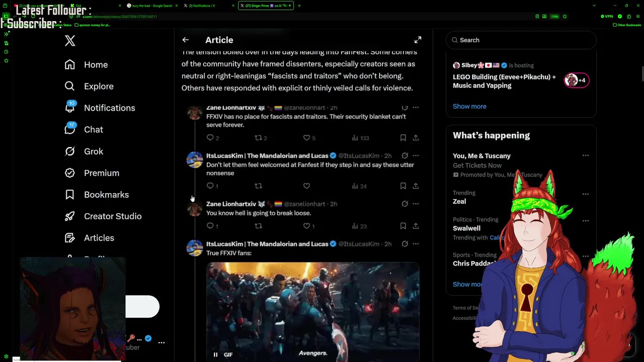The image size is (644, 362).
Task: Reset the 170% zoom indicator
Action: (x=554, y=17)
